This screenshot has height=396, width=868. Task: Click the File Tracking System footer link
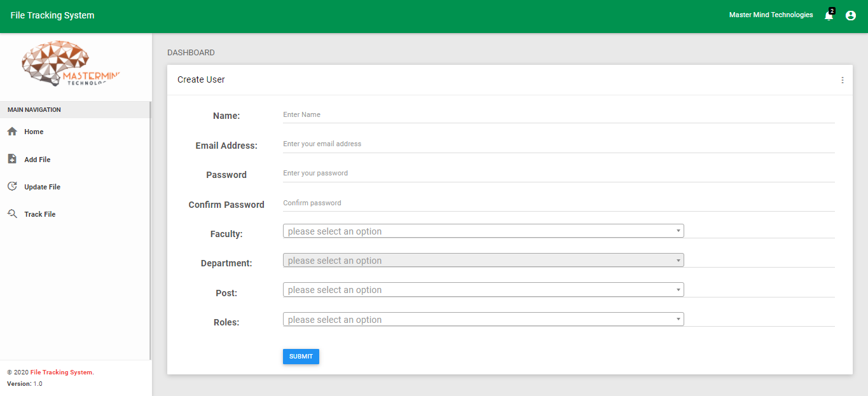pyautogui.click(x=62, y=372)
